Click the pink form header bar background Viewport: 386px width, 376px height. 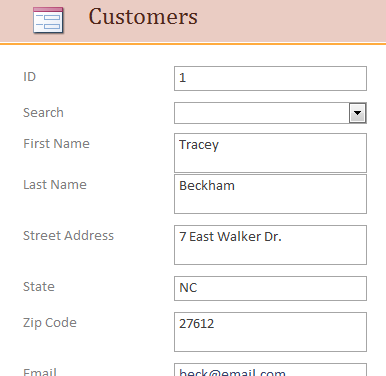pos(287,21)
